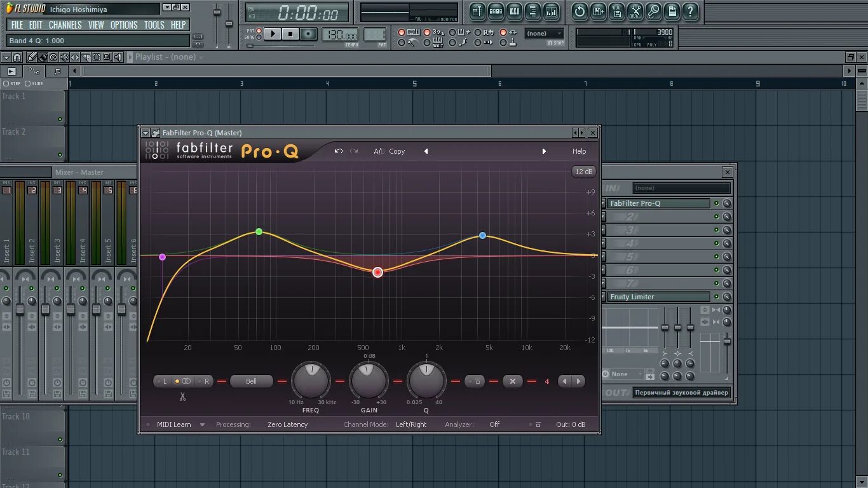Click the undo history round-arrow button

[580, 11]
